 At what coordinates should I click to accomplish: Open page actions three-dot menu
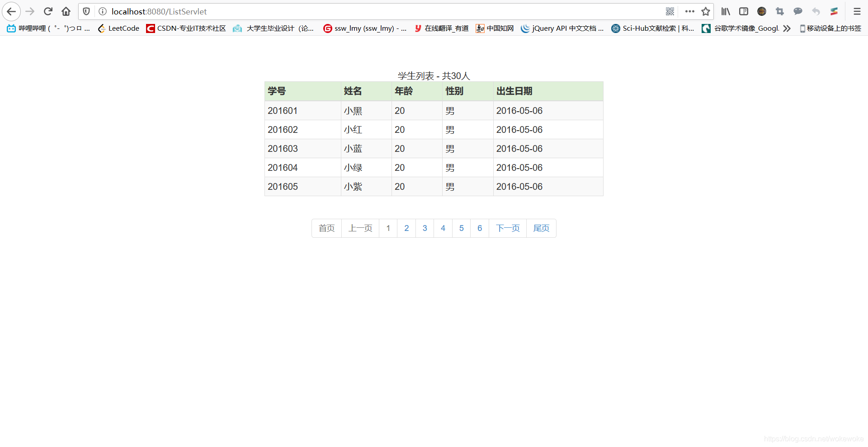pyautogui.click(x=689, y=11)
